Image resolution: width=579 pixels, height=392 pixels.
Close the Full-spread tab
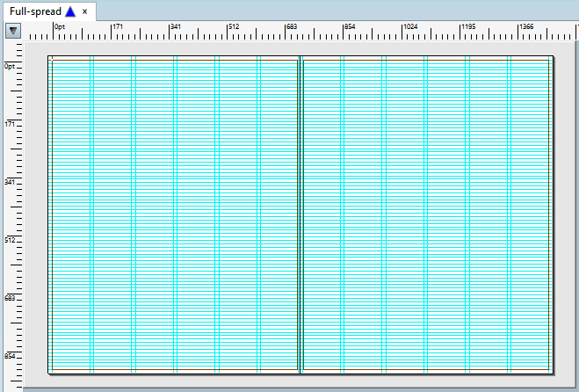pos(85,11)
